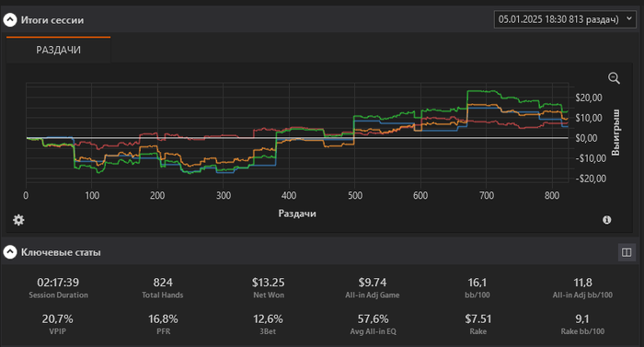Click the 3Bet value 12,6%
Image resolution: width=644 pixels, height=347 pixels.
coord(268,318)
